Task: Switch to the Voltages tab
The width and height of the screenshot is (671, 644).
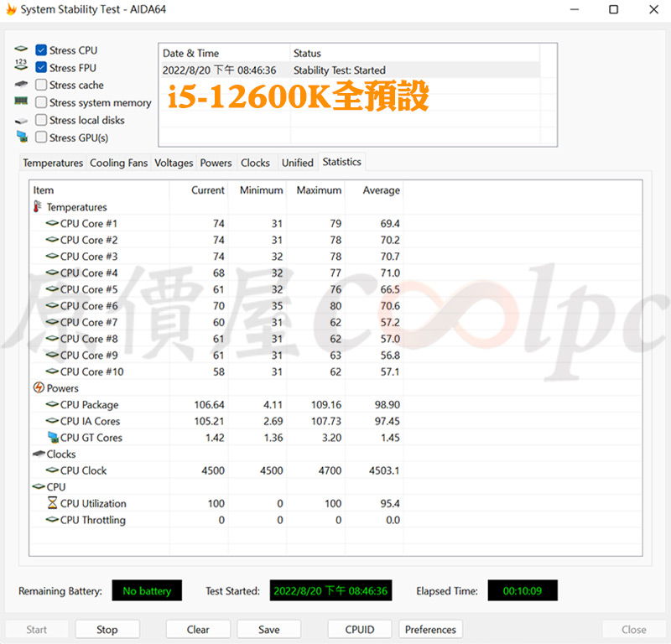Action: [x=174, y=163]
